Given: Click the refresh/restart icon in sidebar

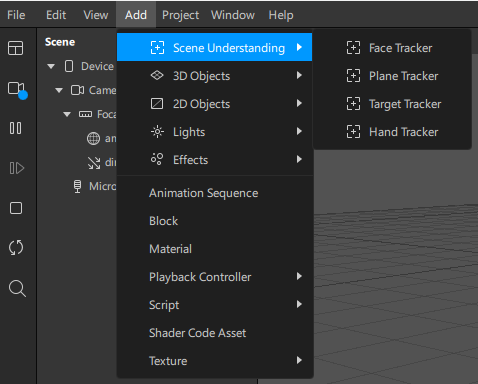Looking at the screenshot, I should coord(16,248).
